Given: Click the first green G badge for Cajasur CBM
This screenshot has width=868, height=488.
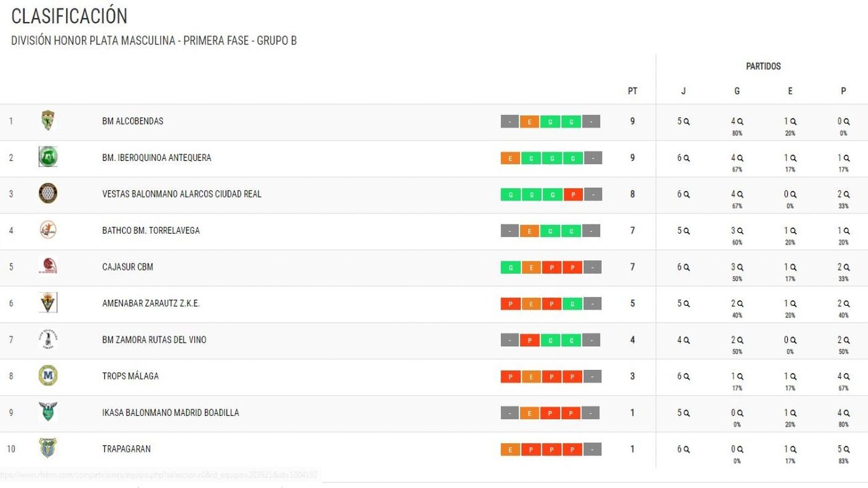Looking at the screenshot, I should [510, 267].
